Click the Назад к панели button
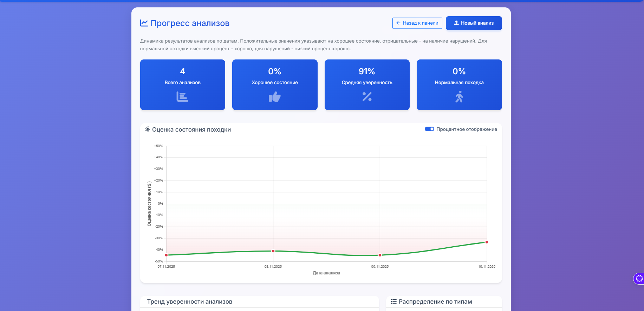Screen dimensions: 644x311 tap(417, 23)
